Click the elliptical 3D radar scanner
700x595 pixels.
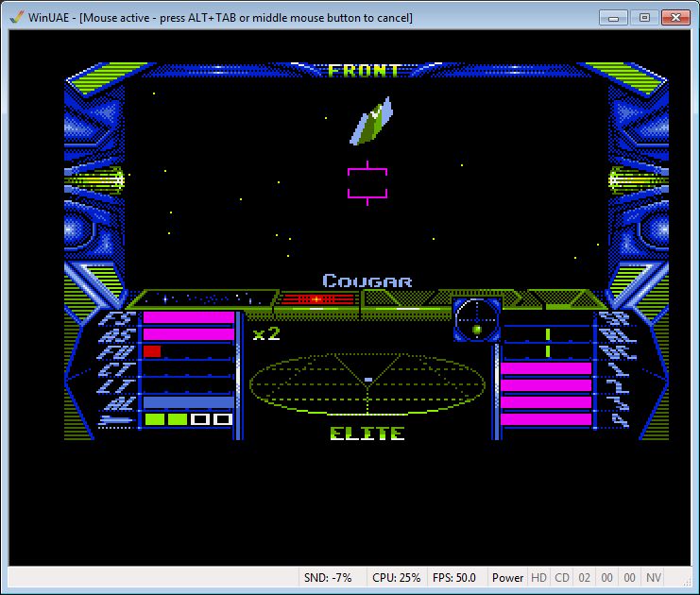pos(367,383)
